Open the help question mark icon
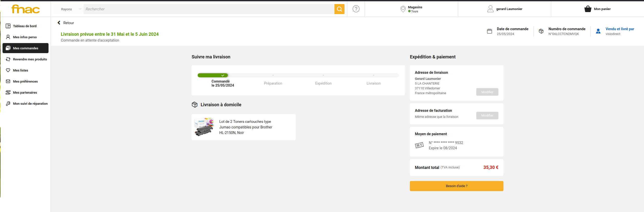Image resolution: width=644 pixels, height=212 pixels. click(356, 9)
